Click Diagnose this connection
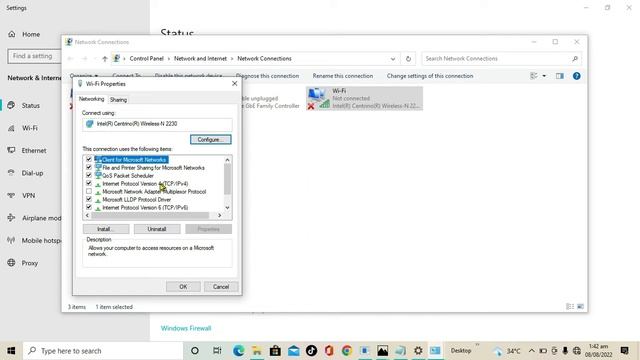The width and height of the screenshot is (640, 360). 267,76
